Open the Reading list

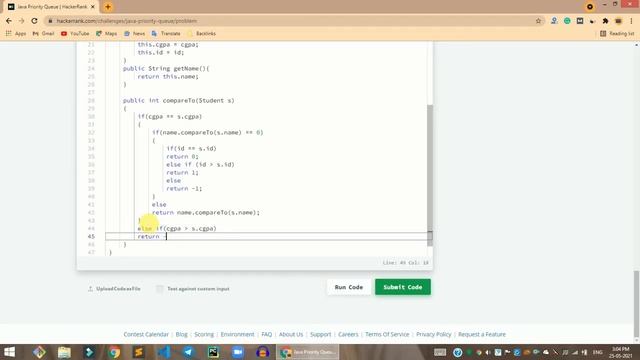tap(617, 33)
